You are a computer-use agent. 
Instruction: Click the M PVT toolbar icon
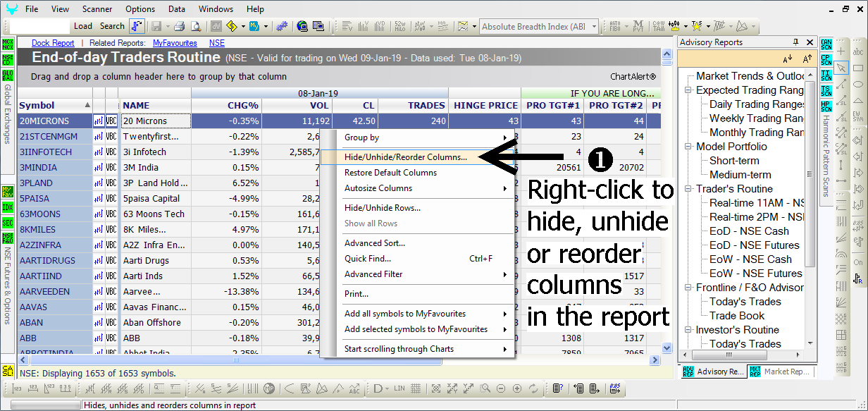(638, 26)
